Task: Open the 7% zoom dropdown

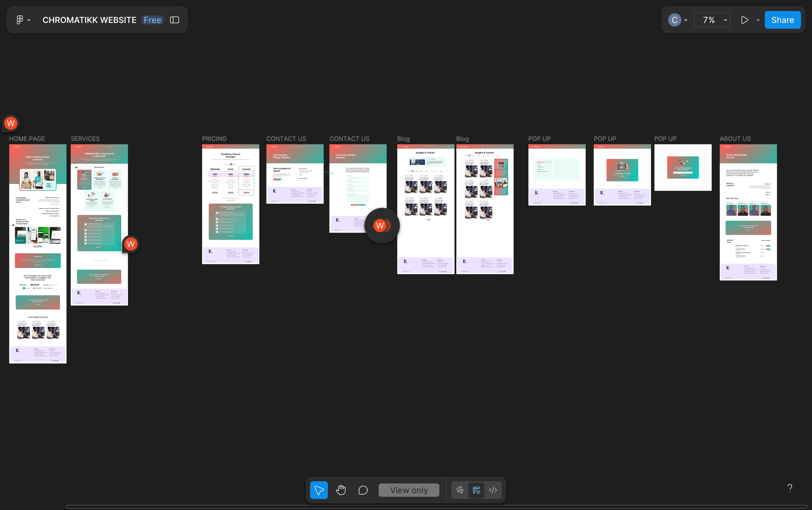Action: click(712, 20)
